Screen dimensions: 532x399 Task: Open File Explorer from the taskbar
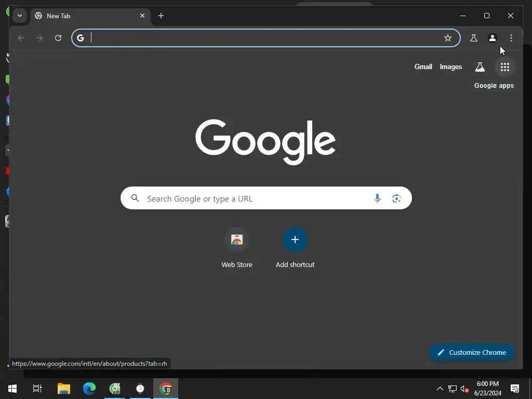pos(63,388)
